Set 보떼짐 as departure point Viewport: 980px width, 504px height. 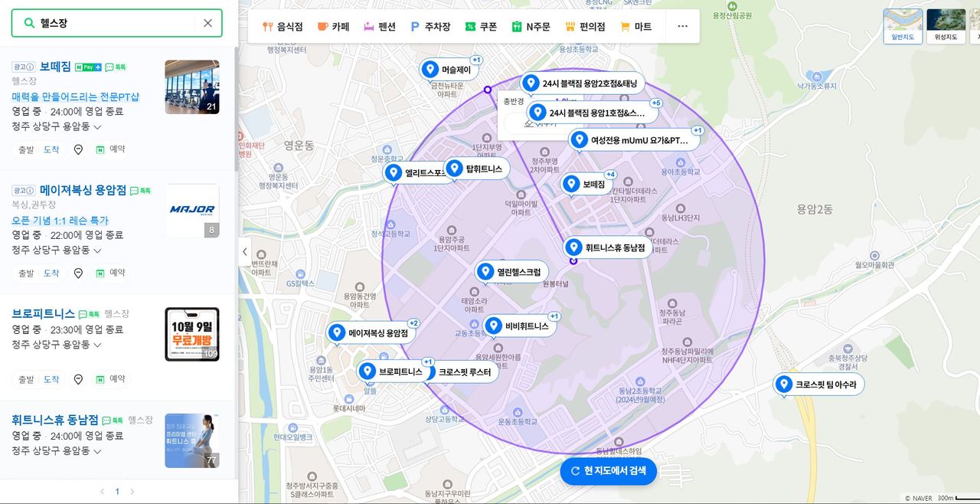click(x=26, y=149)
